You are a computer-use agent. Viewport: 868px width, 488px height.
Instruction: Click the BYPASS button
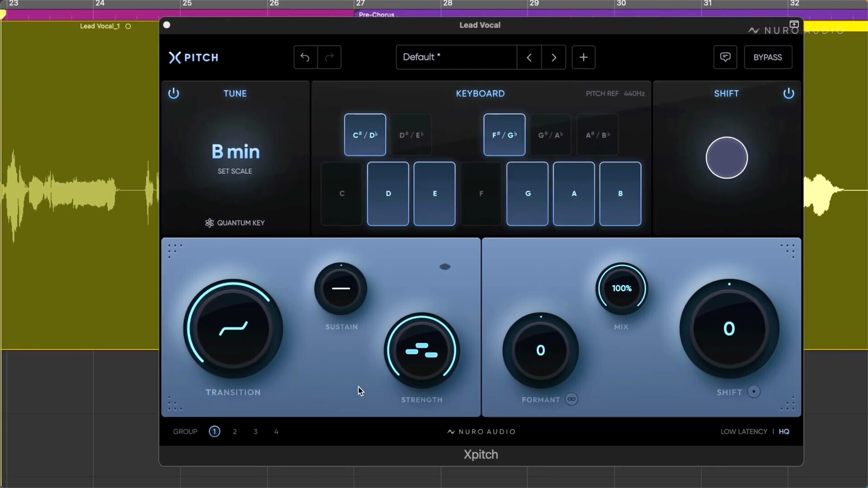[x=768, y=57]
